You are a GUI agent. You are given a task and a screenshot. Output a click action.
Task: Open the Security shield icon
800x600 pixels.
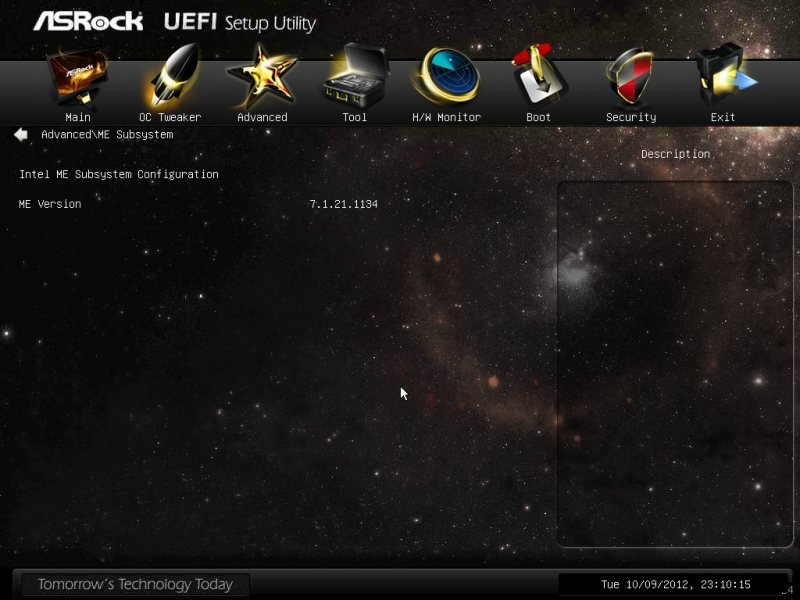(x=631, y=78)
